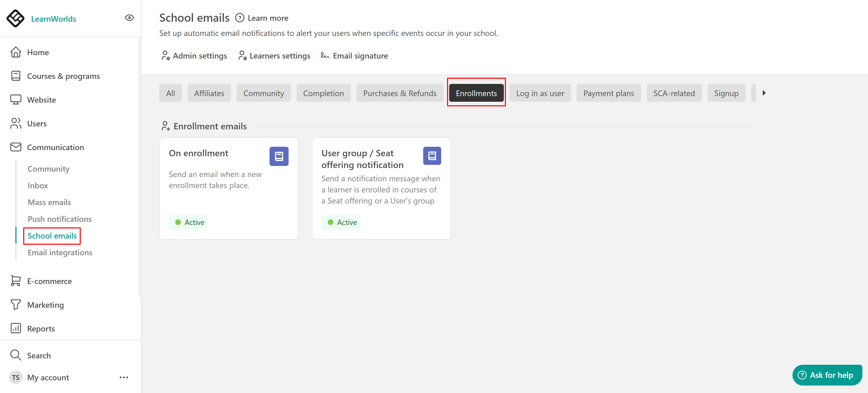
Task: Click the Learn more help icon
Action: (x=240, y=18)
